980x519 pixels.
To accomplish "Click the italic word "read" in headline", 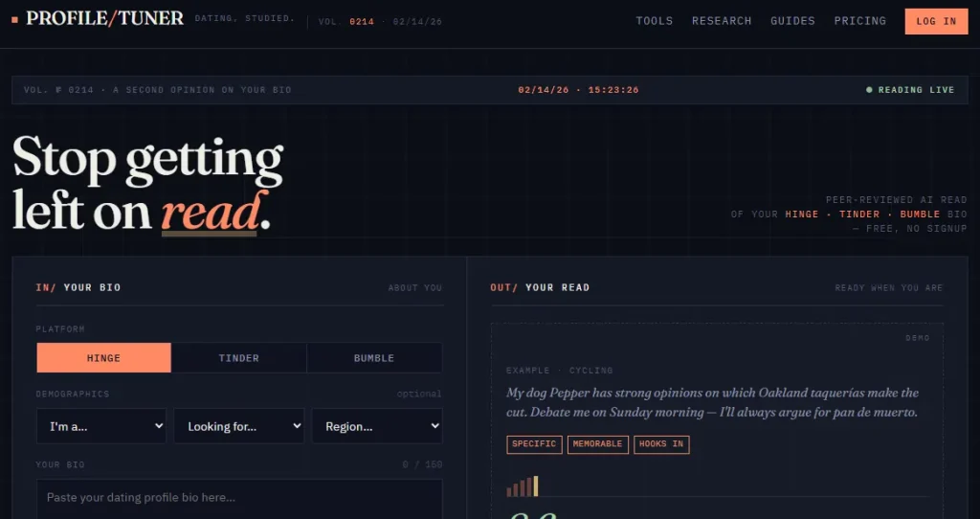I will pos(210,212).
